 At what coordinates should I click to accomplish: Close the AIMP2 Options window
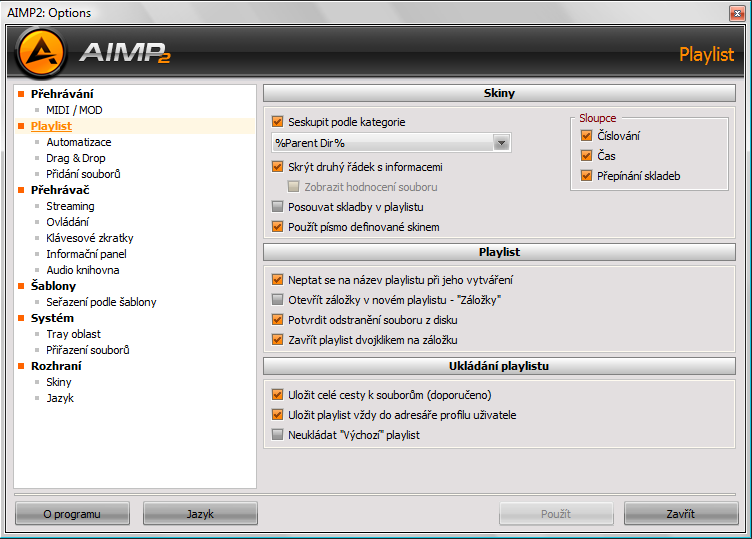tap(737, 13)
